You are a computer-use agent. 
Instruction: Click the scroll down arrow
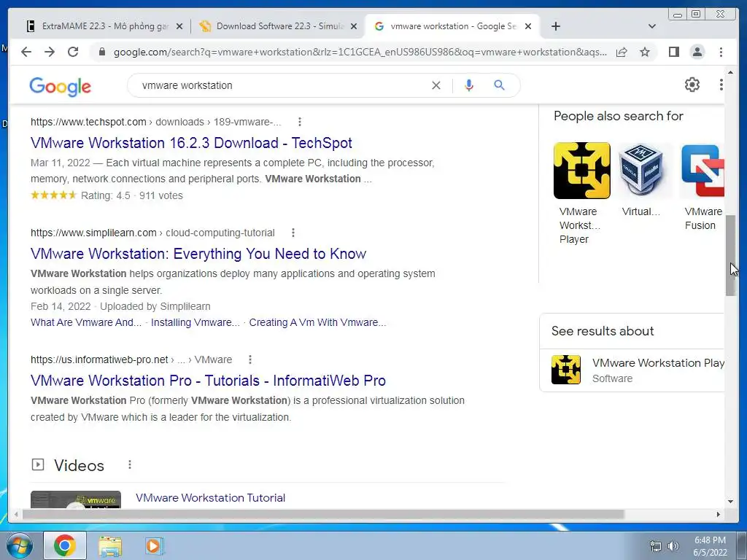point(730,501)
